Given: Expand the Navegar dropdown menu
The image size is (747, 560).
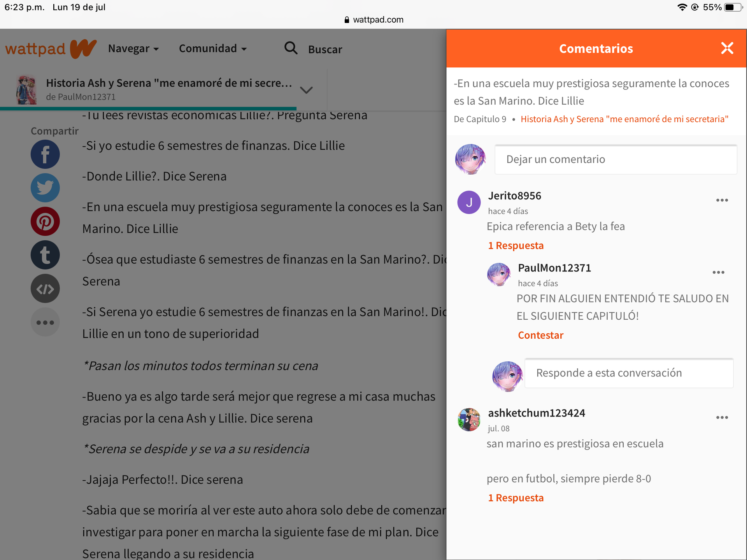Looking at the screenshot, I should (x=133, y=49).
